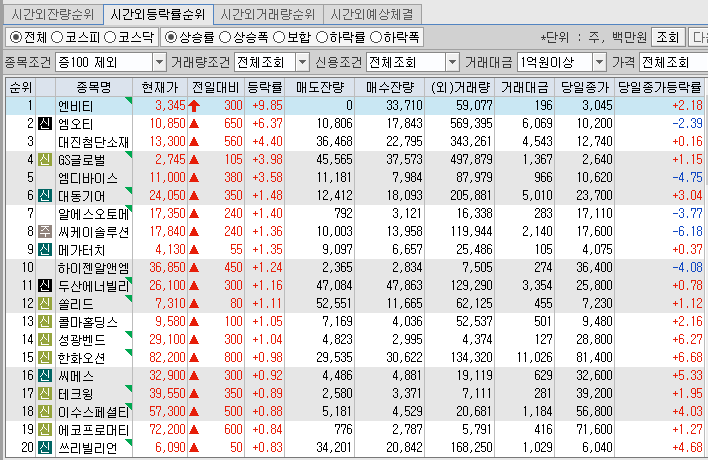Click the 10,850 price for 엠오티
This screenshot has width=708, height=460.
point(168,123)
